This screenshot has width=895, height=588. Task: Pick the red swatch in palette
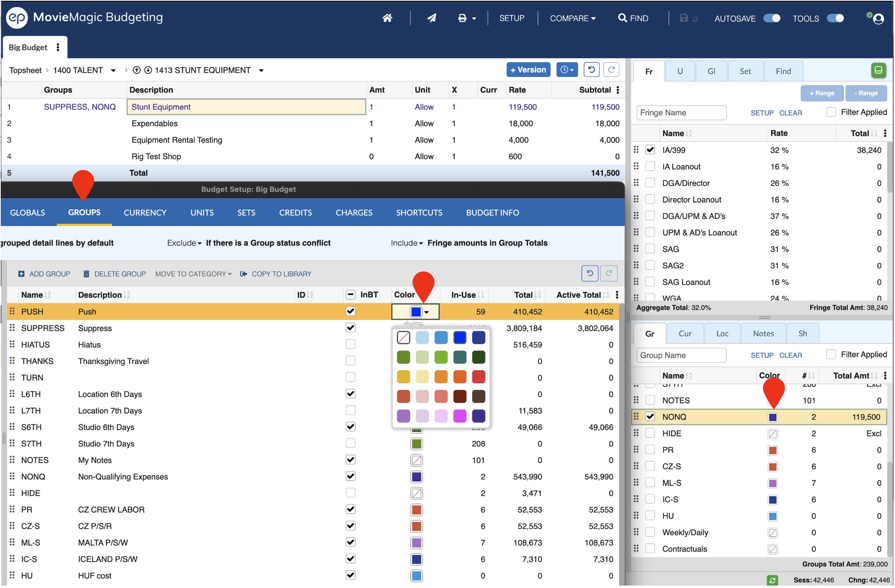(478, 377)
